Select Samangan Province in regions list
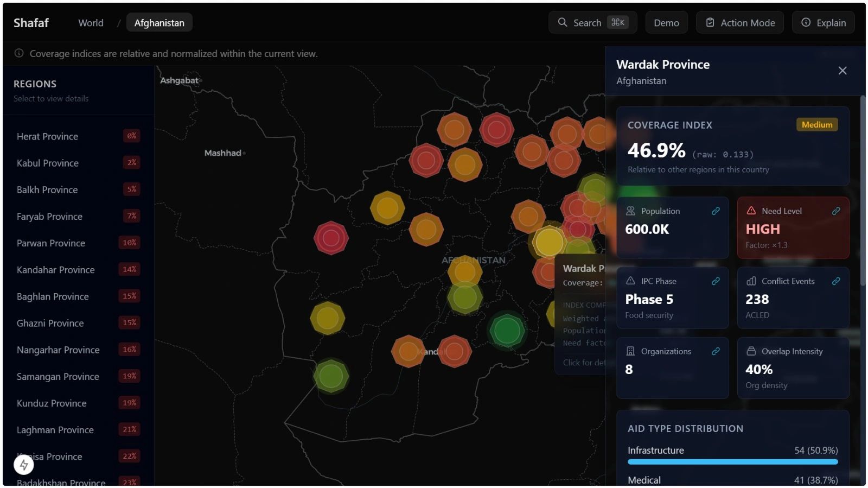 pyautogui.click(x=78, y=376)
